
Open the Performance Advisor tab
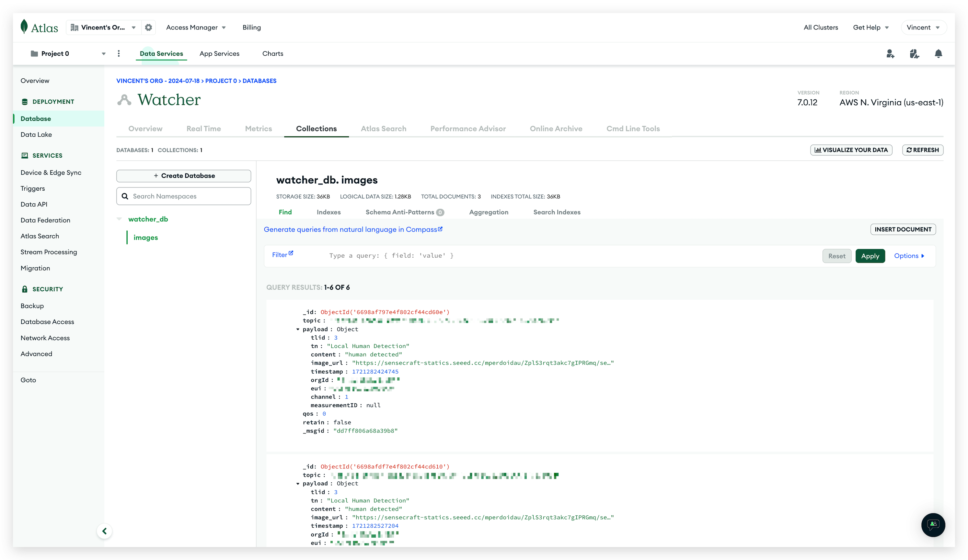[x=468, y=129]
